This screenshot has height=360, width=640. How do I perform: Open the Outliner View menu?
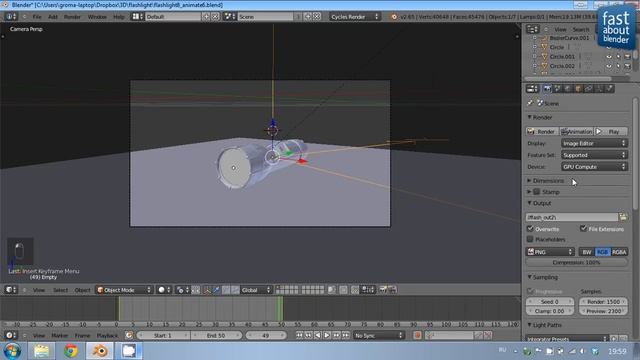(560, 29)
